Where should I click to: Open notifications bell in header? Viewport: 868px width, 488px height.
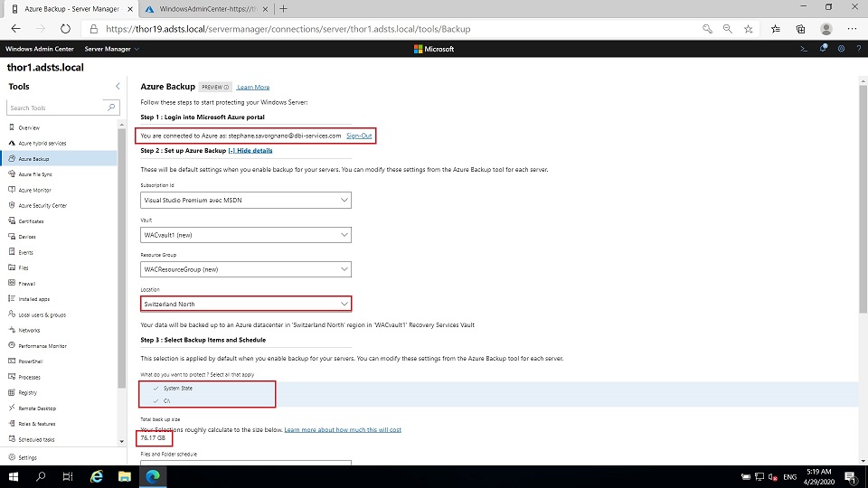(823, 49)
